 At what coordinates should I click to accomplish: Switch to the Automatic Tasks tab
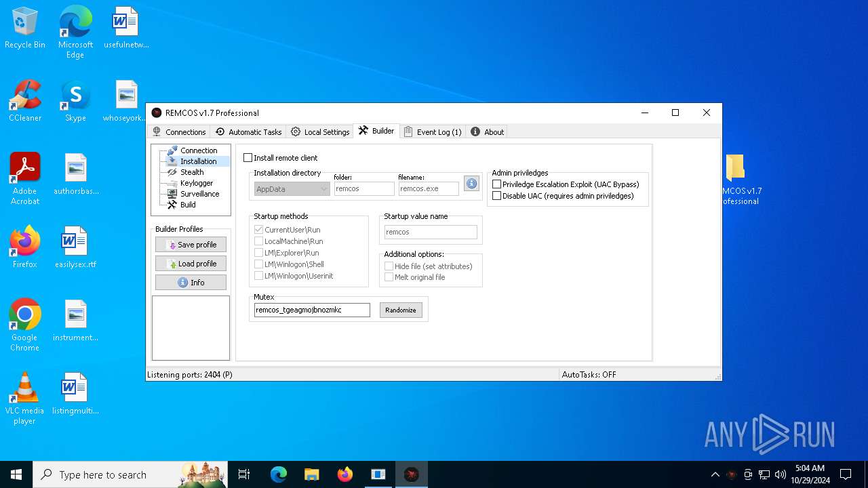[x=248, y=132]
